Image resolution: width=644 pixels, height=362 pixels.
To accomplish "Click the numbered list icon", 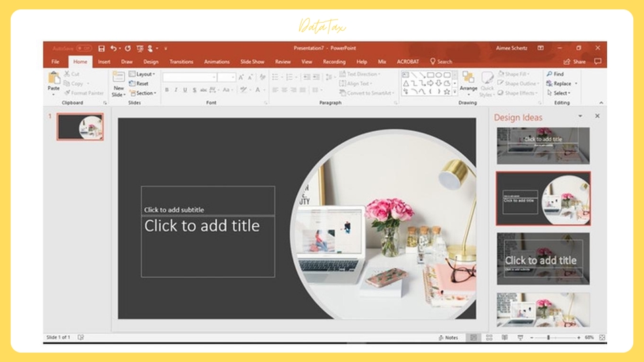I will 290,77.
